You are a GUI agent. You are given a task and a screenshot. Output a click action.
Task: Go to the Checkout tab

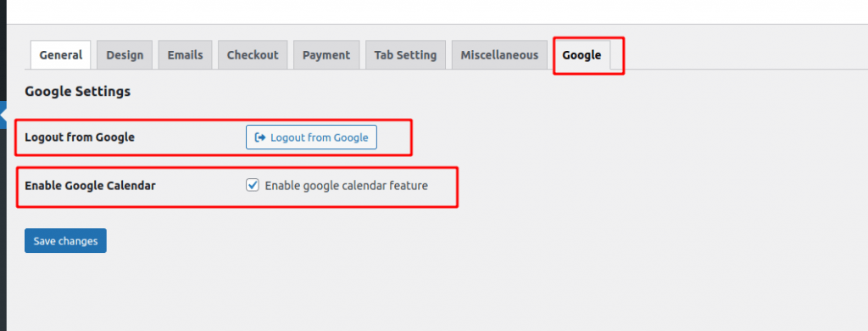253,55
